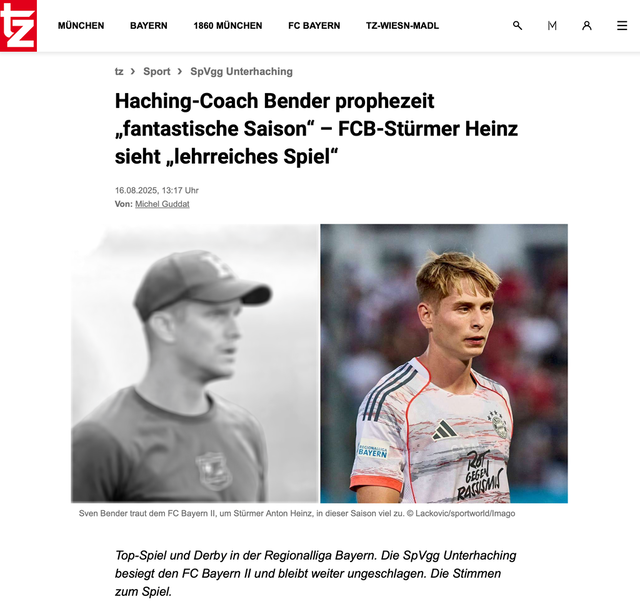Click the Anton Heinz player photo
The height and width of the screenshot is (609, 640).
(444, 363)
